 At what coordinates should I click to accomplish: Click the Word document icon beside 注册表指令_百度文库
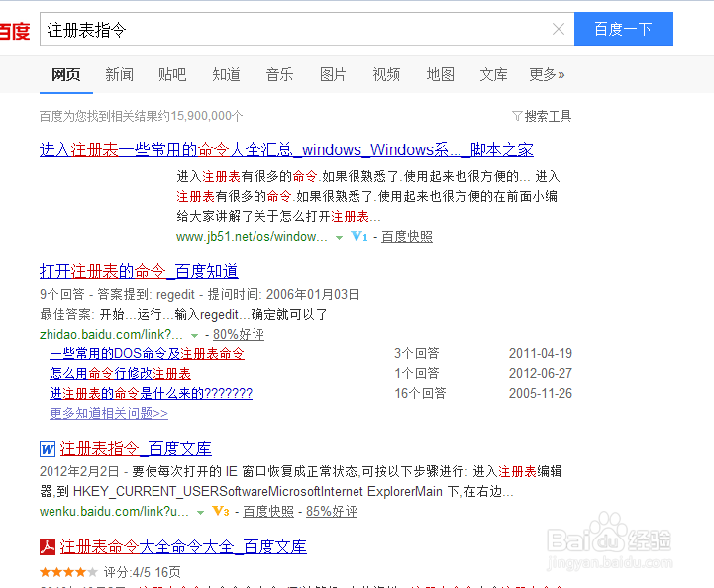coord(48,449)
